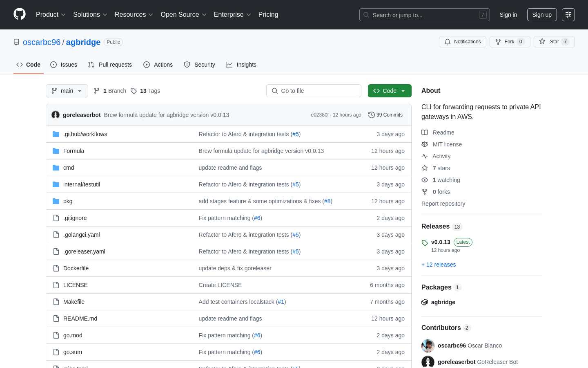Click the goreleaserbot avatar in commit header
The image size is (588, 368).
tap(56, 115)
